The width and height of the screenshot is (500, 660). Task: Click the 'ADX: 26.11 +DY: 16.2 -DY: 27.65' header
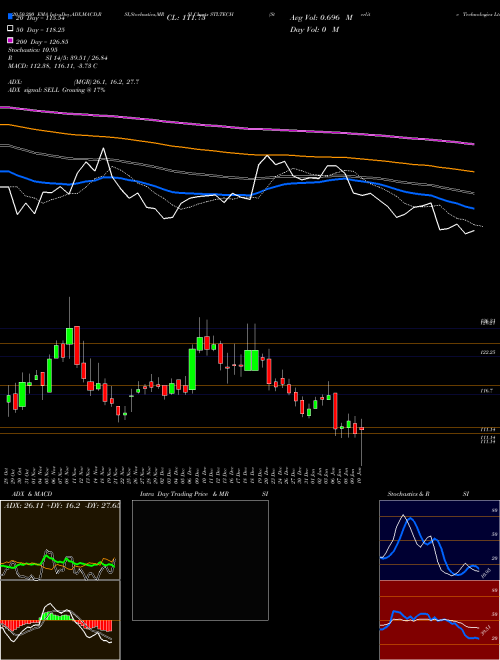61,504
